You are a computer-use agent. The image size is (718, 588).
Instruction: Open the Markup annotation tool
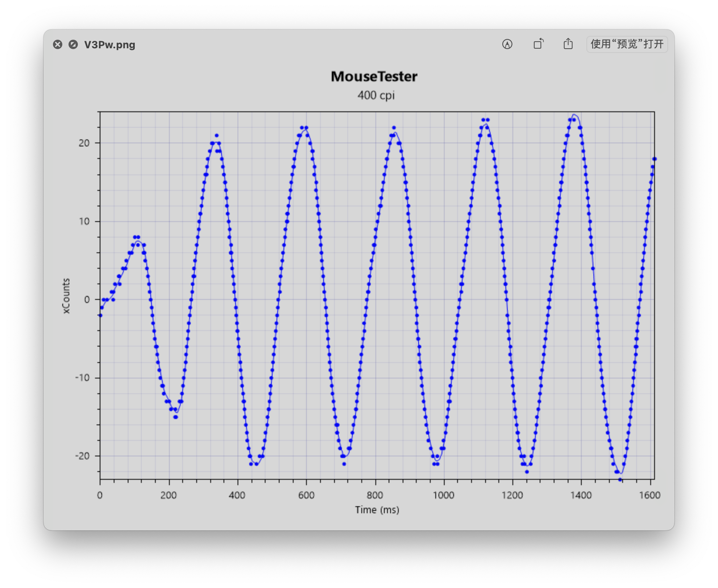(507, 44)
